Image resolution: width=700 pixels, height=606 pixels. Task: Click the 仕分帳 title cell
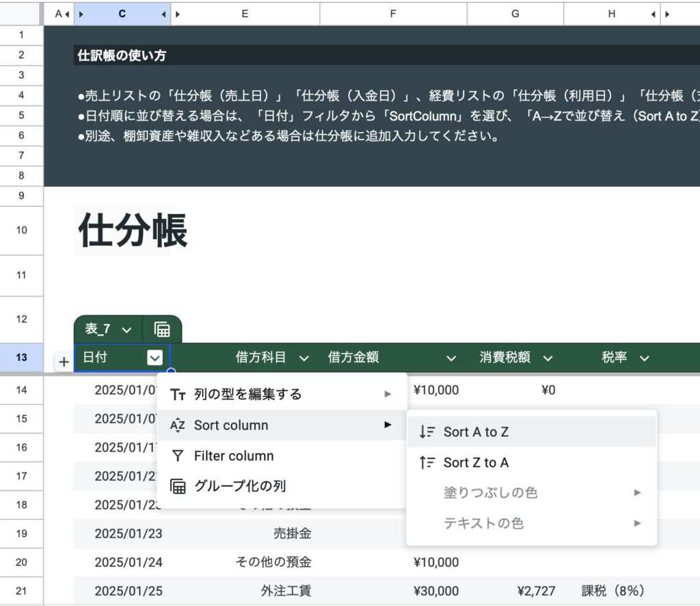[x=133, y=230]
